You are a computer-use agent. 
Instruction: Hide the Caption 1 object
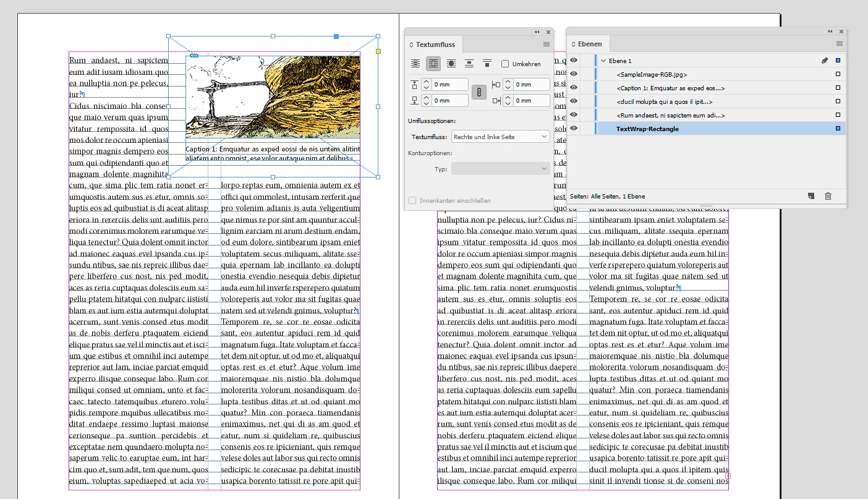574,88
